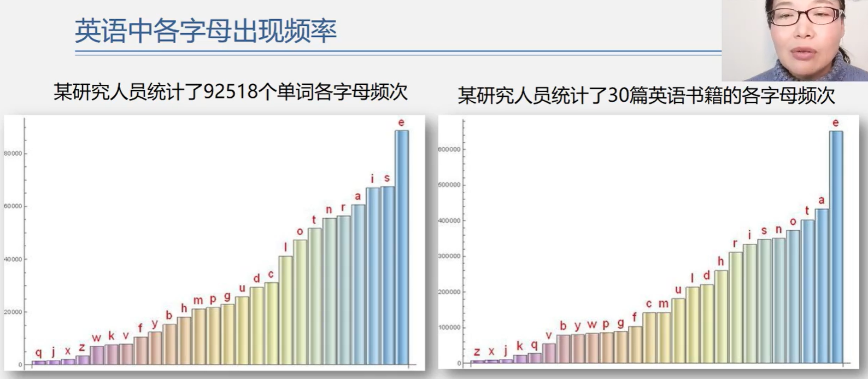
Task: Click the 'q' label in the right chart
Action: pos(534,345)
